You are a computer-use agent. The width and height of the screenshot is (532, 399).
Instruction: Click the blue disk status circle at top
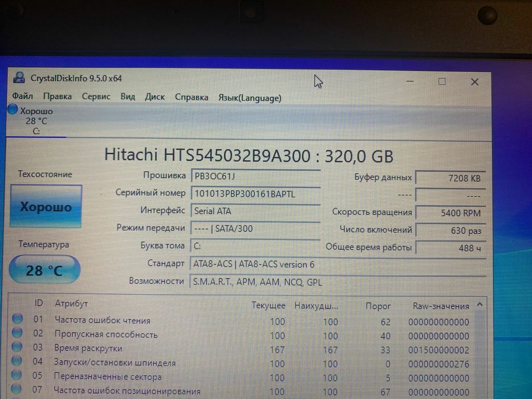pyautogui.click(x=13, y=109)
